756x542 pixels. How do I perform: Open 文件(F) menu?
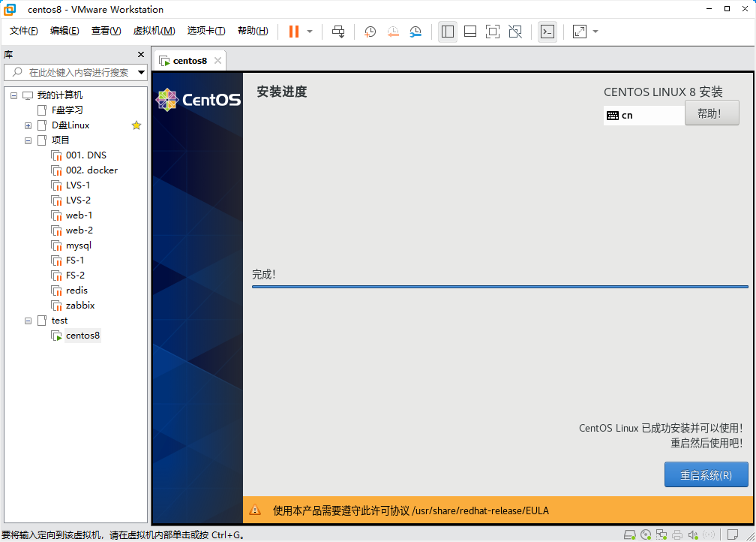[24, 31]
